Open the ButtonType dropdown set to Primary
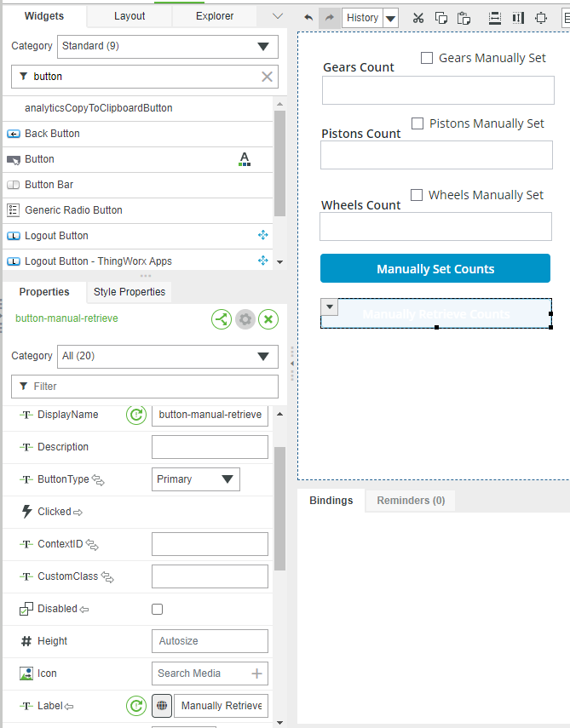 pos(226,479)
